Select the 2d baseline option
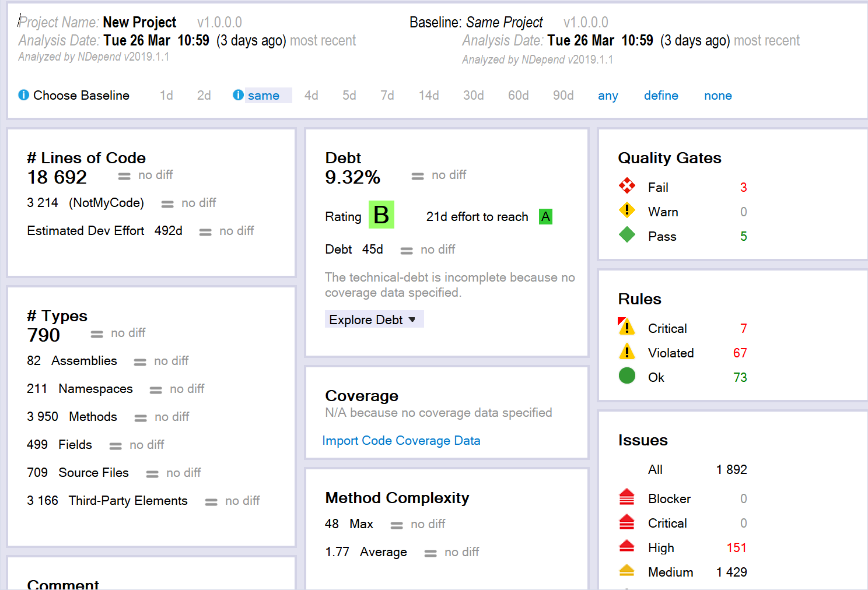 (204, 96)
